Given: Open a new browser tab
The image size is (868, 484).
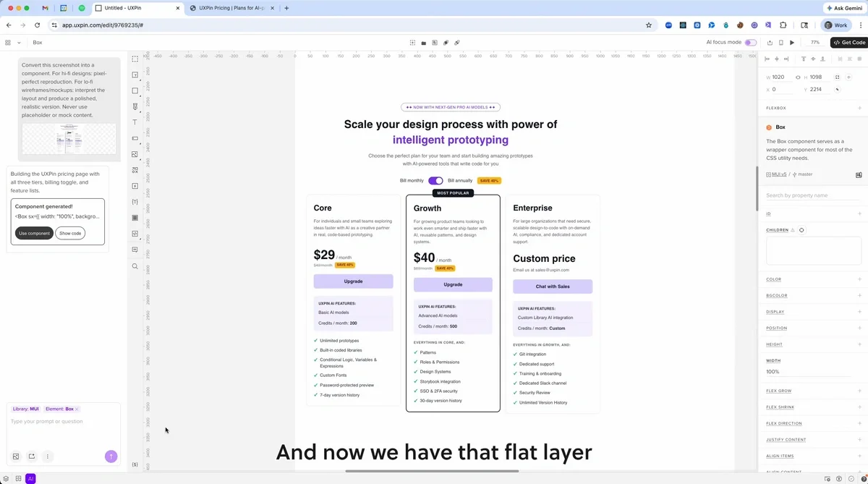Looking at the screenshot, I should pyautogui.click(x=286, y=8).
